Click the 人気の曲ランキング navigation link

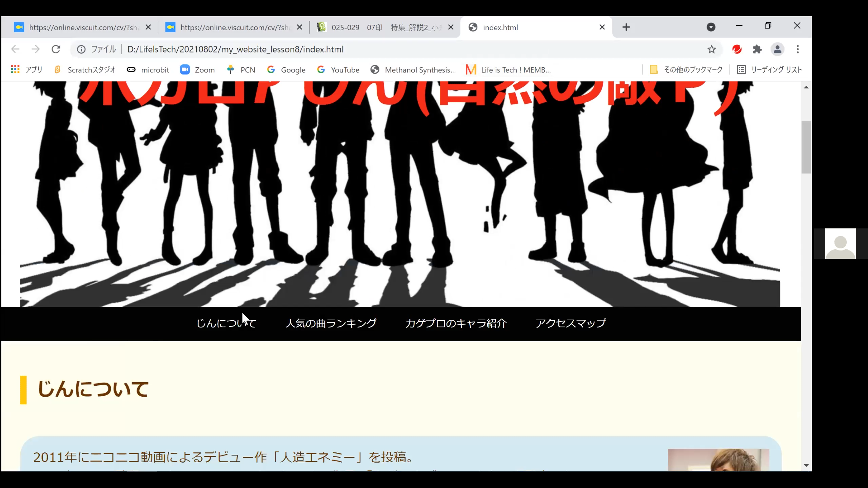tap(331, 323)
